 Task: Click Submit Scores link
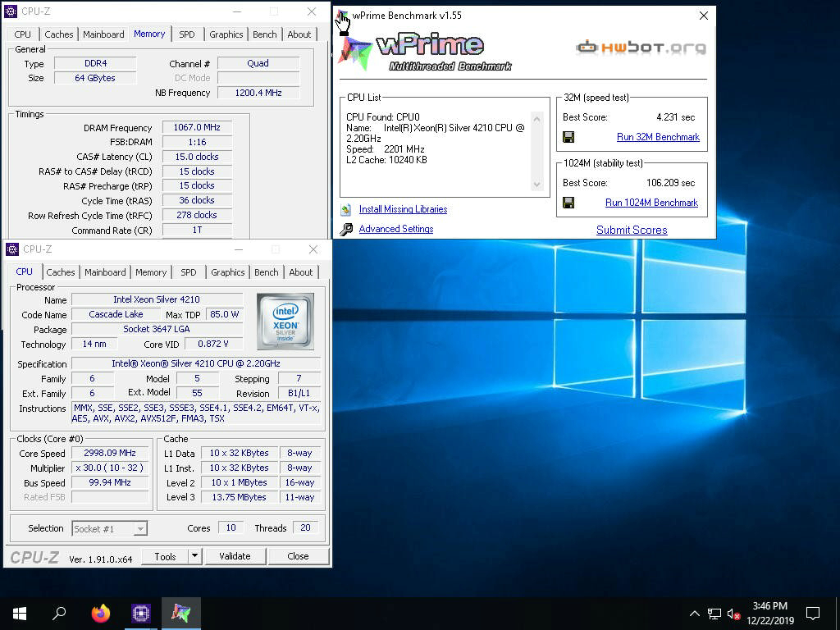(x=632, y=230)
